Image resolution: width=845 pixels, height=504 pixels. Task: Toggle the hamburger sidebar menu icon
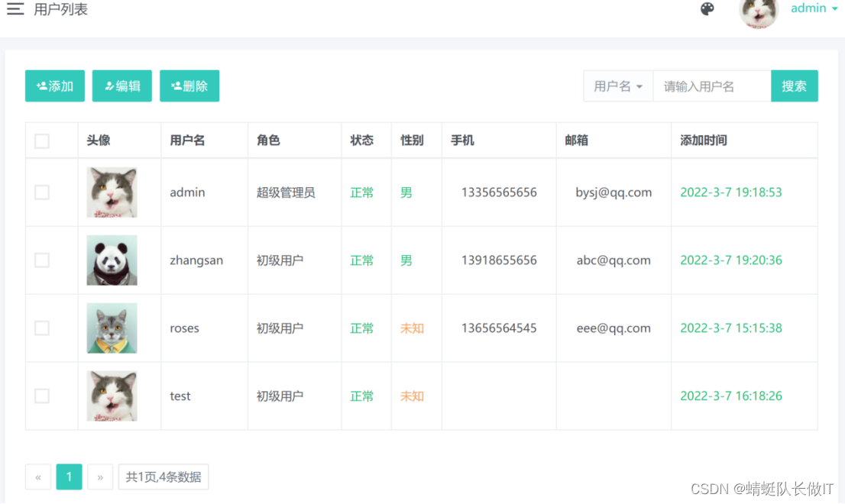15,8
